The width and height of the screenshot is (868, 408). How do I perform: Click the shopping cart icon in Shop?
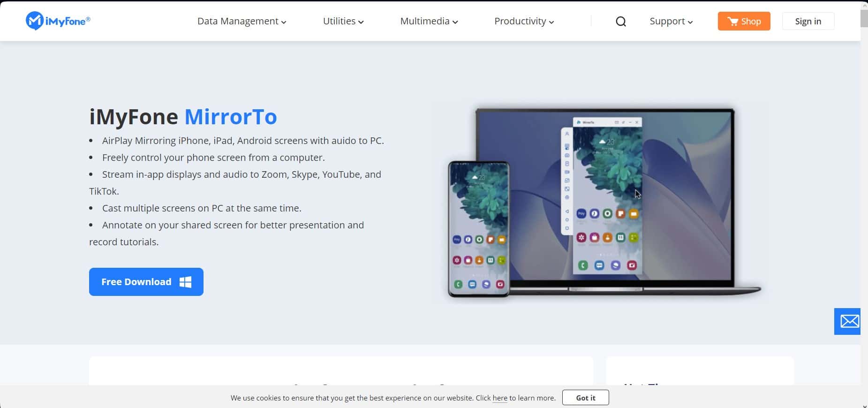pyautogui.click(x=732, y=21)
